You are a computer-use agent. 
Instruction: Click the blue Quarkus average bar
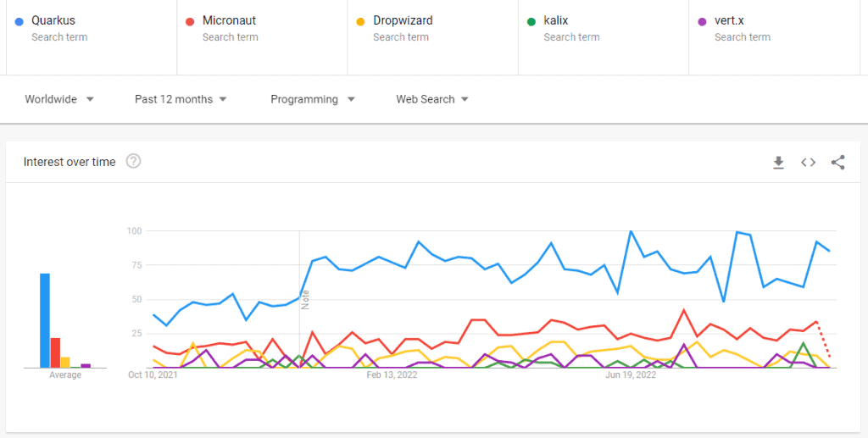45,320
